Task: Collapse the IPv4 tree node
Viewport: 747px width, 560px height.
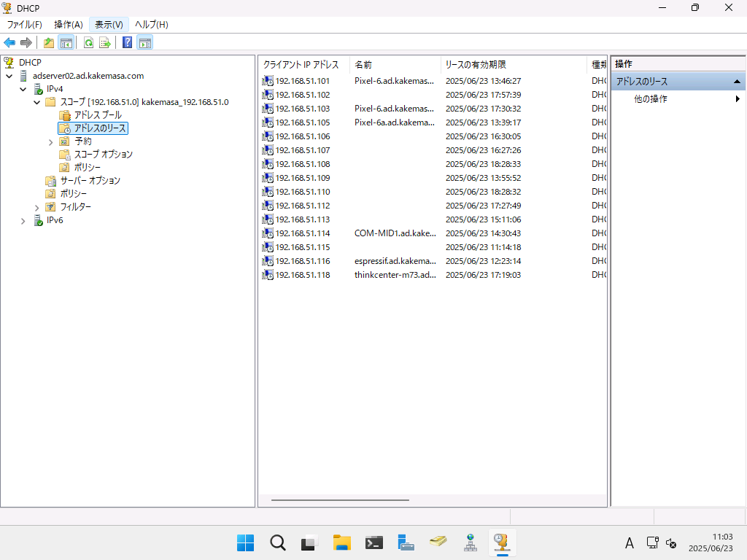Action: click(x=23, y=89)
